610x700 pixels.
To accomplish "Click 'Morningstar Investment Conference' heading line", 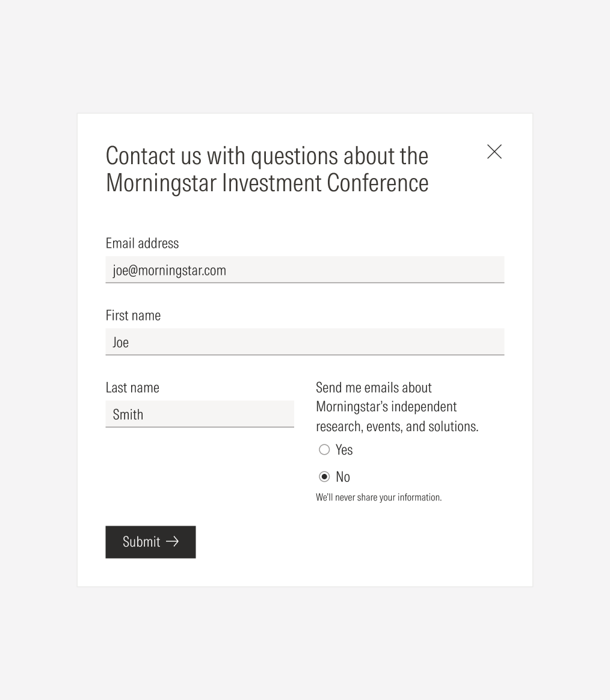I will tap(266, 183).
